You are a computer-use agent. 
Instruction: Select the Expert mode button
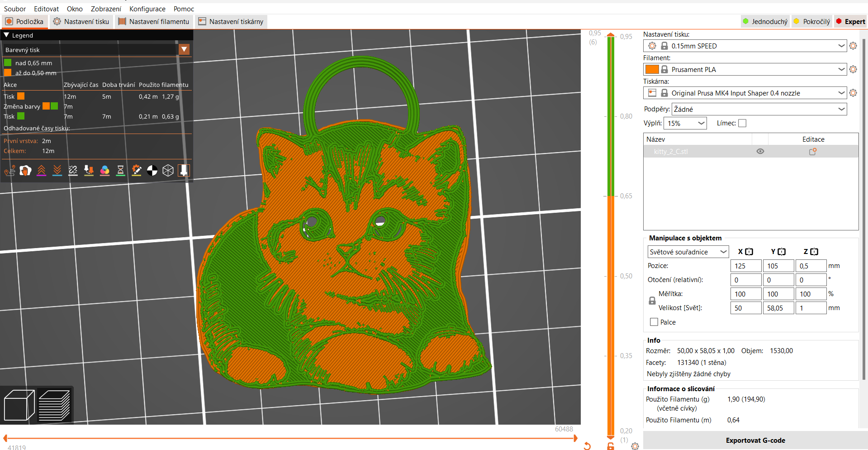coord(850,21)
